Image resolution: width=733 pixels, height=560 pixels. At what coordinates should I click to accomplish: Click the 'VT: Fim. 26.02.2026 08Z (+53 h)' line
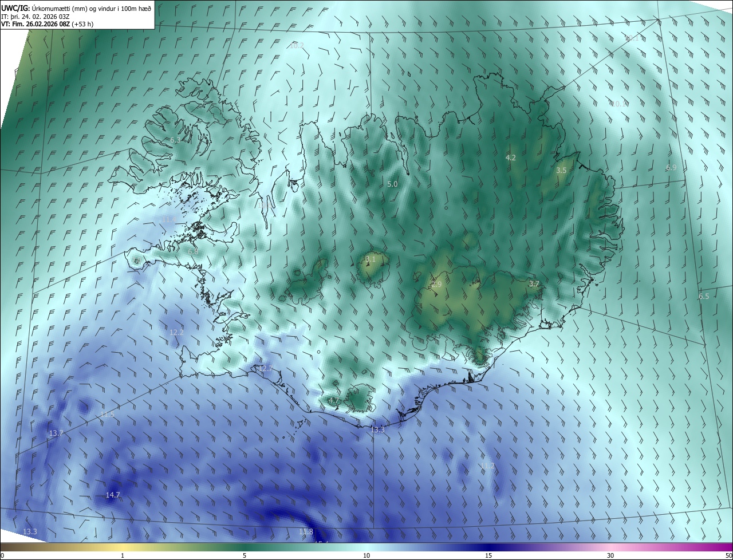pos(48,24)
